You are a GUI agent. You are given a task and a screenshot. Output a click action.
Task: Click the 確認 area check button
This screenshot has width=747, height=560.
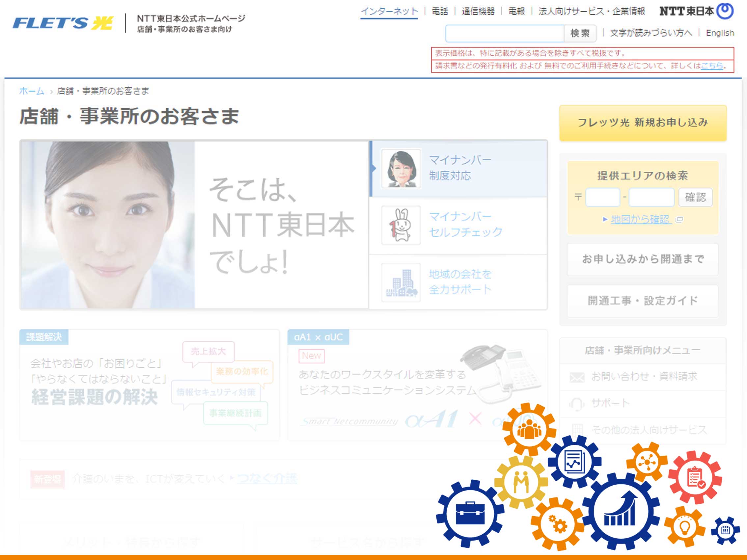(695, 197)
